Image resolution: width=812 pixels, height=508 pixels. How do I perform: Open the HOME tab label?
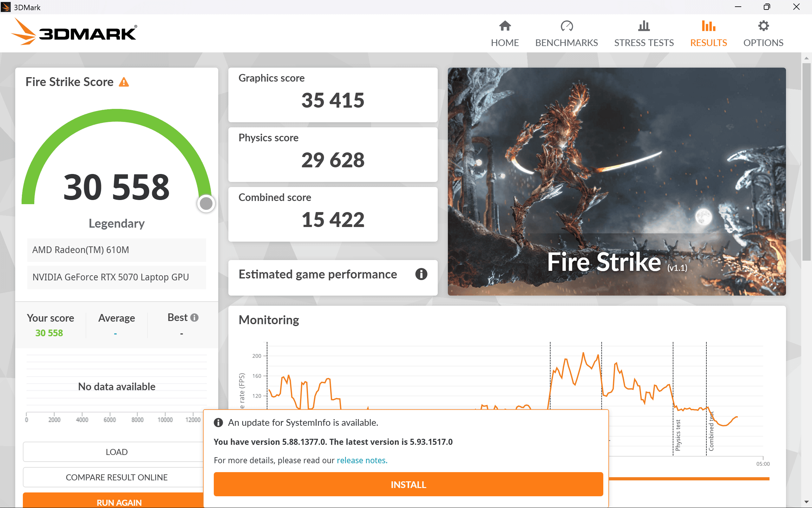[505, 43]
